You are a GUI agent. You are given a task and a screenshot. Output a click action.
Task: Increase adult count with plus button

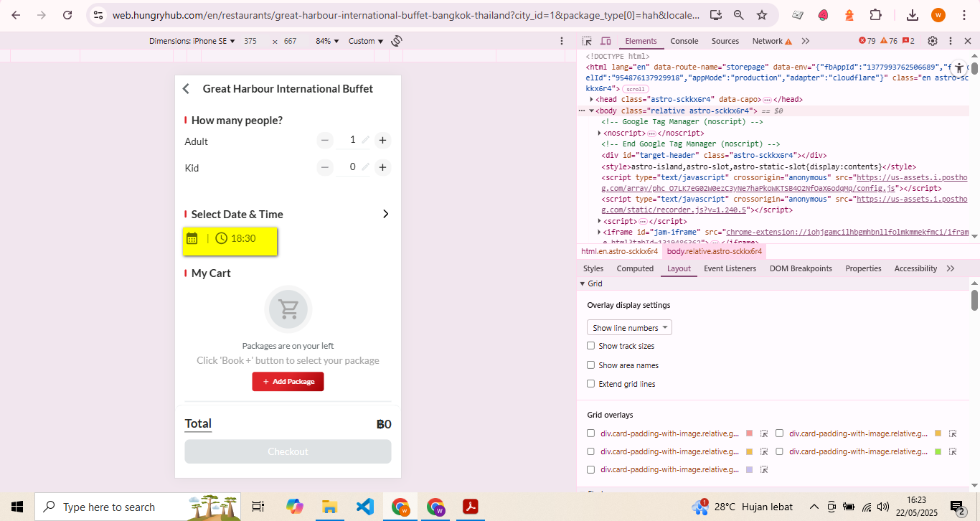coord(383,141)
